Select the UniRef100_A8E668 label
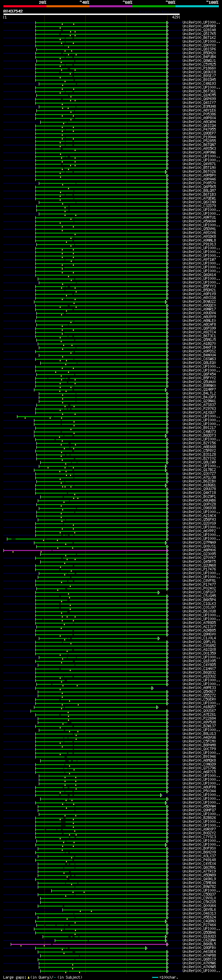This screenshot has height=980, width=222. [199, 447]
